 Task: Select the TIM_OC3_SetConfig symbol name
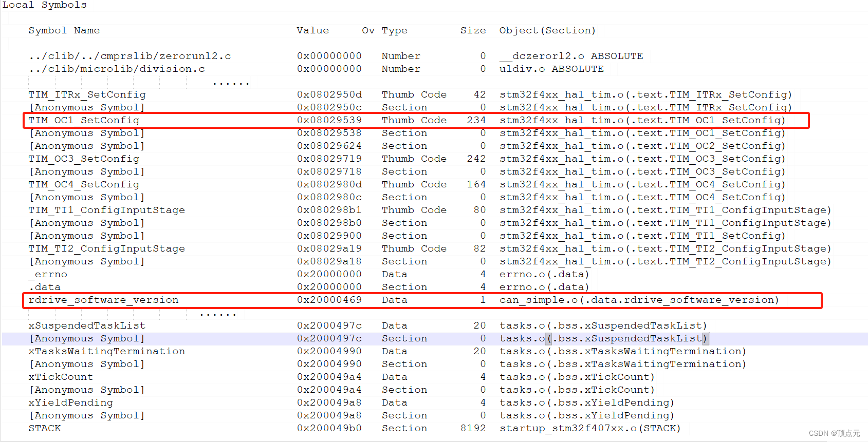pos(84,159)
